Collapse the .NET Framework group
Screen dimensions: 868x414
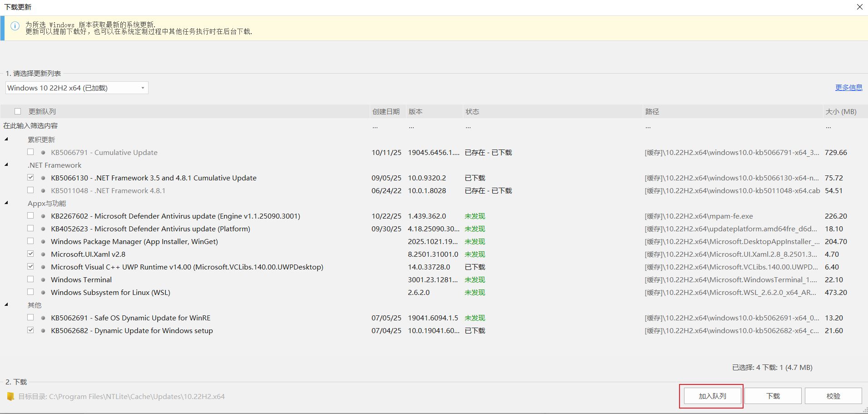(6, 165)
